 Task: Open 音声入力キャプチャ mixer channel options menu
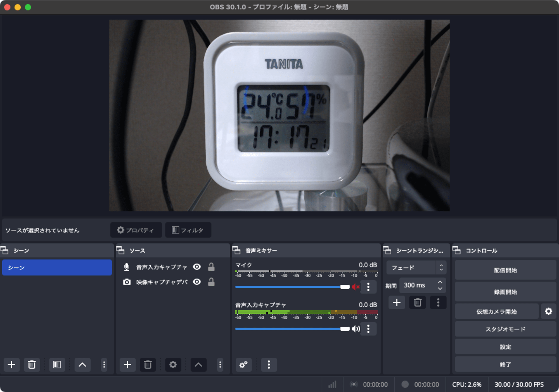[368, 329]
